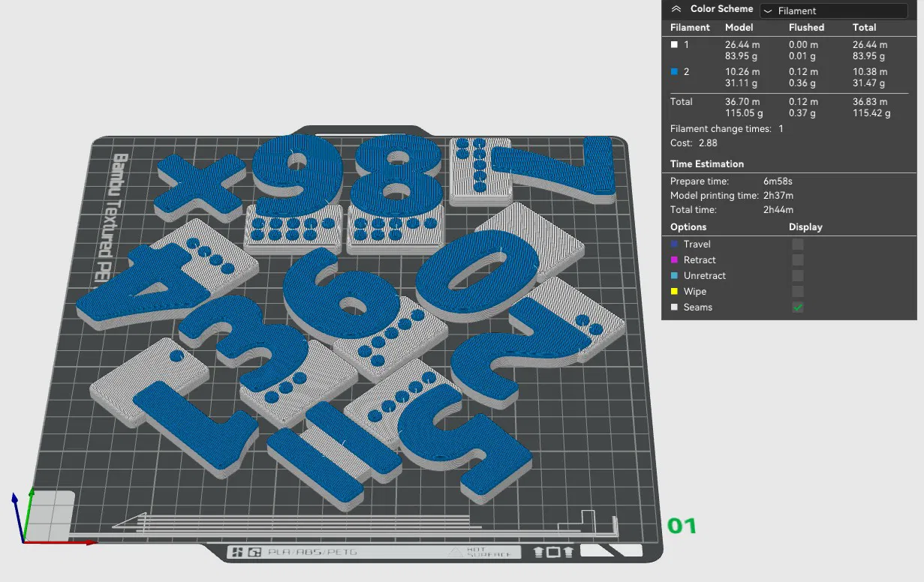The width and height of the screenshot is (924, 582).
Task: Click the white filament 1 color swatch
Action: 674,45
